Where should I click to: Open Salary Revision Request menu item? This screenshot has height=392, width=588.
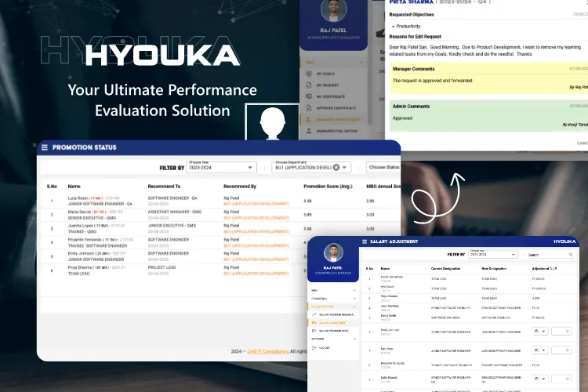pyautogui.click(x=336, y=314)
